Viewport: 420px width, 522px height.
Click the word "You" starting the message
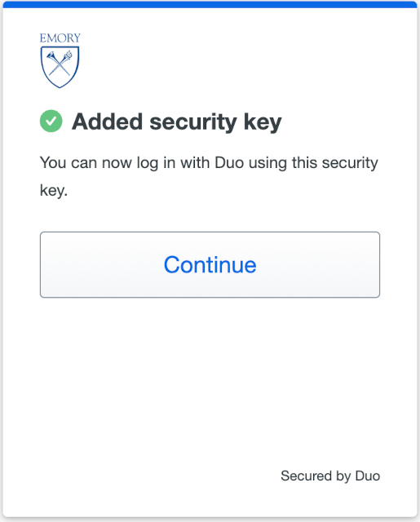52,163
